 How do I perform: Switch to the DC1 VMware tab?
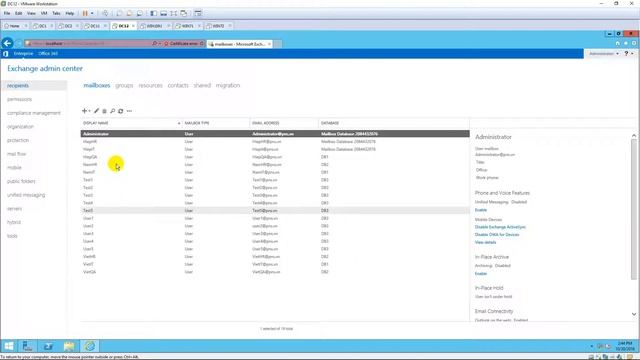point(42,26)
